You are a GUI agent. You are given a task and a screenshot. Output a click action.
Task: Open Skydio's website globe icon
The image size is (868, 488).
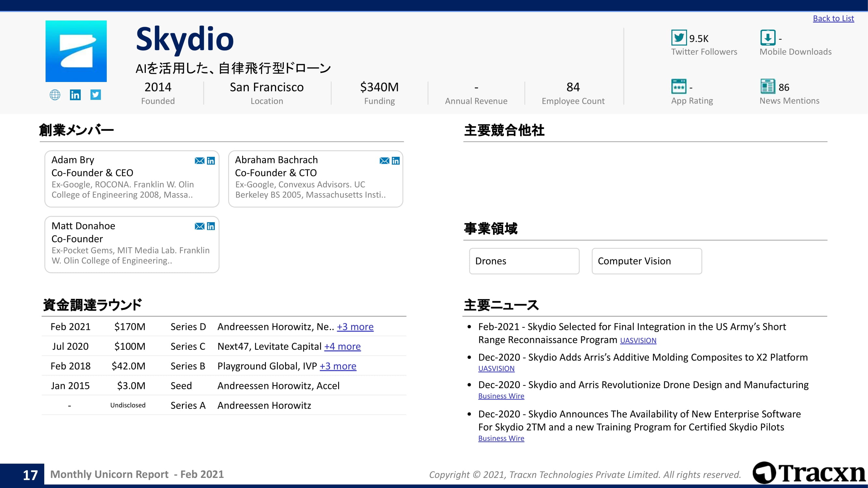(55, 95)
